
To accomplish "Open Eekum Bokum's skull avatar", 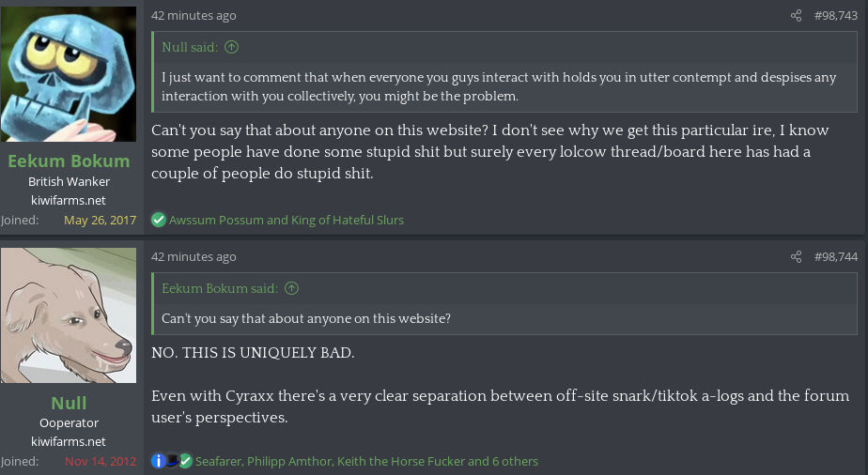I will (69, 74).
